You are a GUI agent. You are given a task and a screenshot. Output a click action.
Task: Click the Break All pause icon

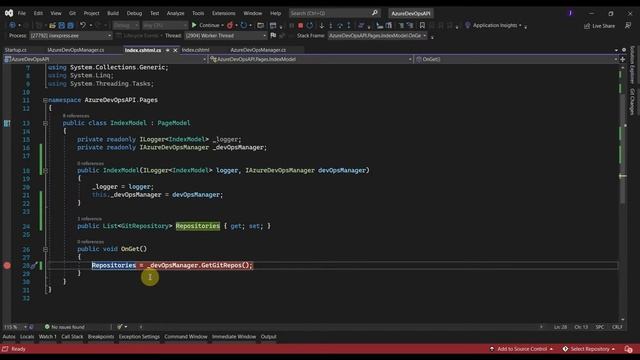[291, 25]
